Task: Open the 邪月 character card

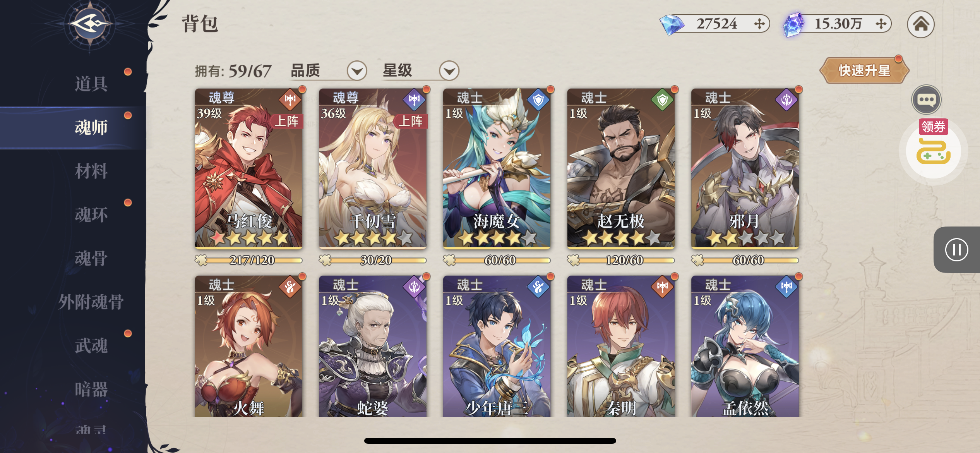Action: coord(745,168)
